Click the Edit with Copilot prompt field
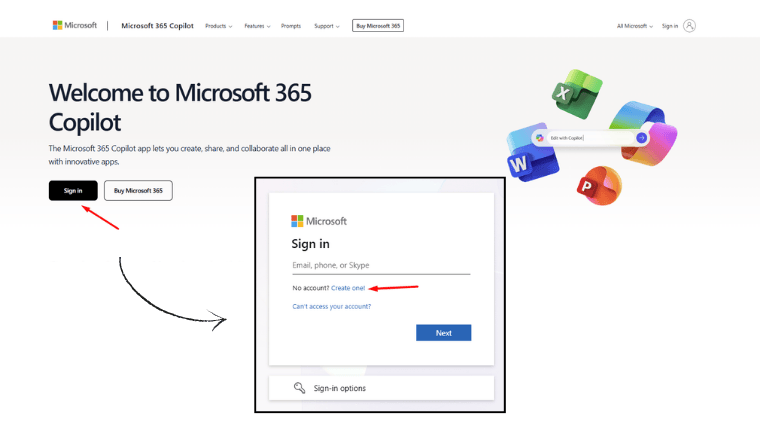Viewport: 760px width, 430px height. pyautogui.click(x=590, y=138)
